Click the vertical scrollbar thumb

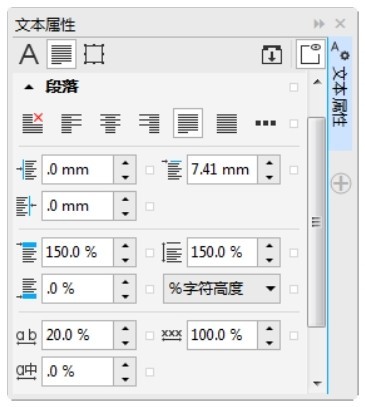click(x=316, y=222)
